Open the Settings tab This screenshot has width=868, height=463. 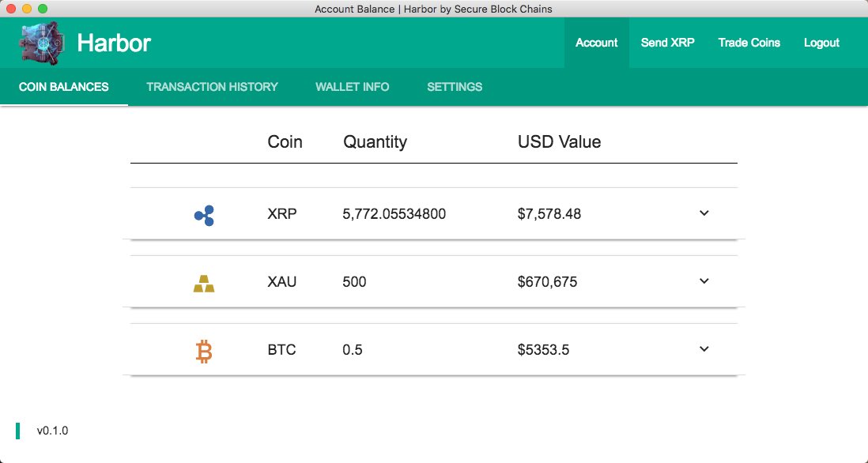tap(455, 87)
